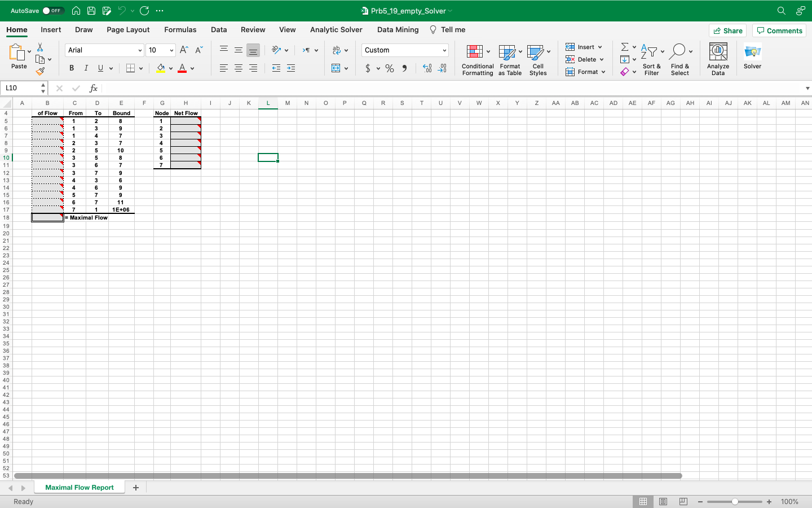The height and width of the screenshot is (508, 812).
Task: Click the Save icon in title bar
Action: 91,11
